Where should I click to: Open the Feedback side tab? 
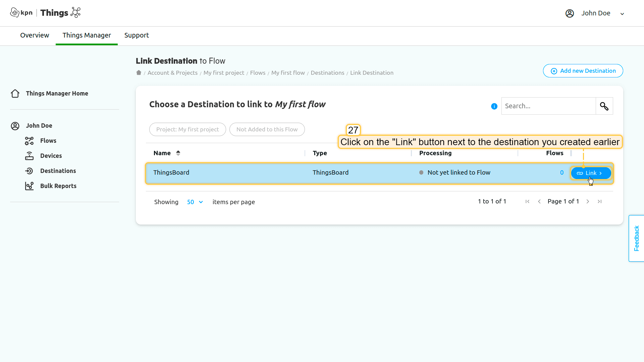(636, 238)
